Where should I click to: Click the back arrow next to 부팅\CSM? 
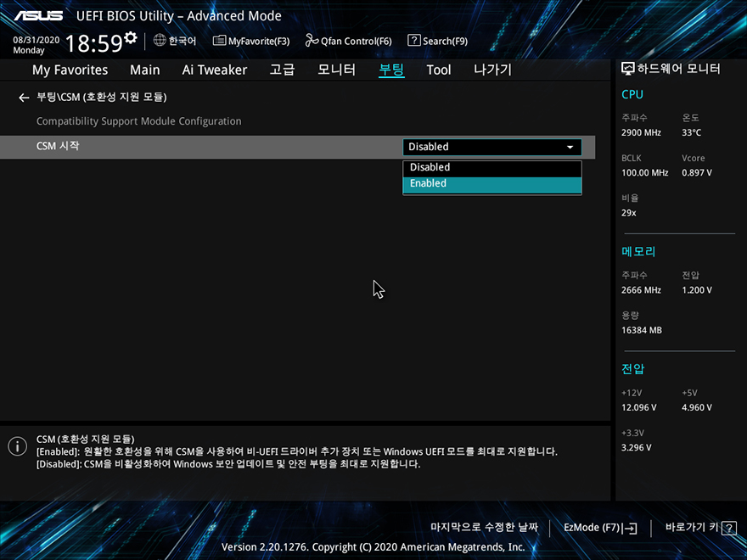coord(24,98)
